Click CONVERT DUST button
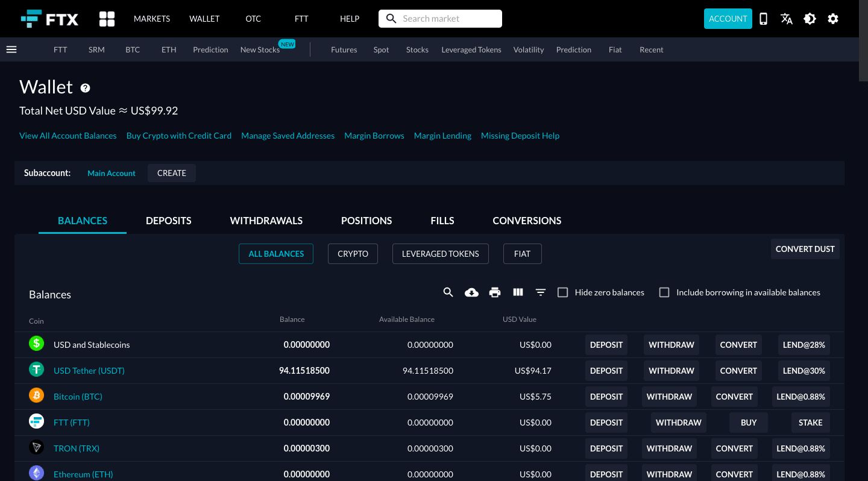868x481 pixels. tap(805, 249)
